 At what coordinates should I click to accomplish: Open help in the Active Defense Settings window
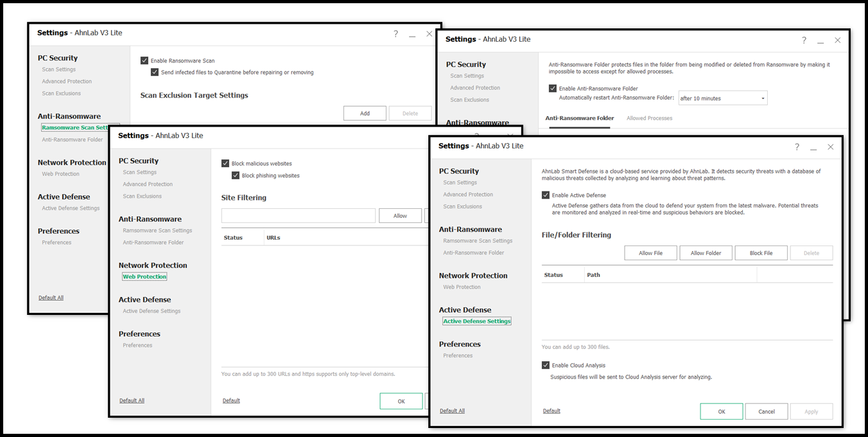pyautogui.click(x=797, y=147)
